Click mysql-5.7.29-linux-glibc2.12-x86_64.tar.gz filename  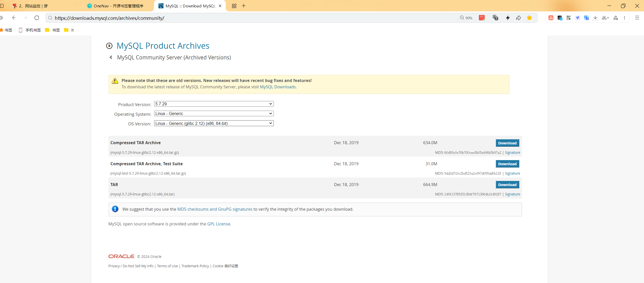click(145, 153)
